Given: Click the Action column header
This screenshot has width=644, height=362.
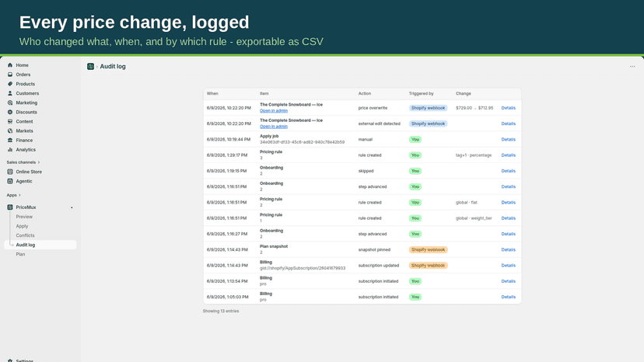Looking at the screenshot, I should coord(364,93).
